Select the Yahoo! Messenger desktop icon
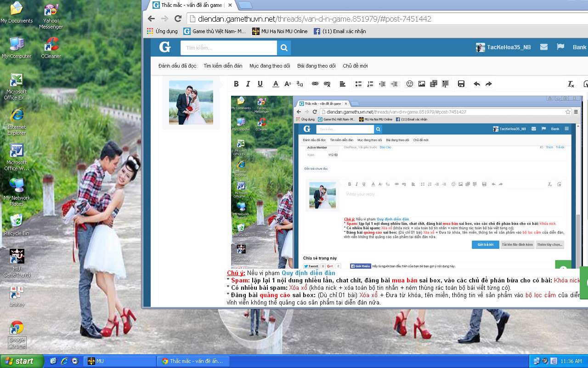The image size is (588, 368). click(51, 16)
